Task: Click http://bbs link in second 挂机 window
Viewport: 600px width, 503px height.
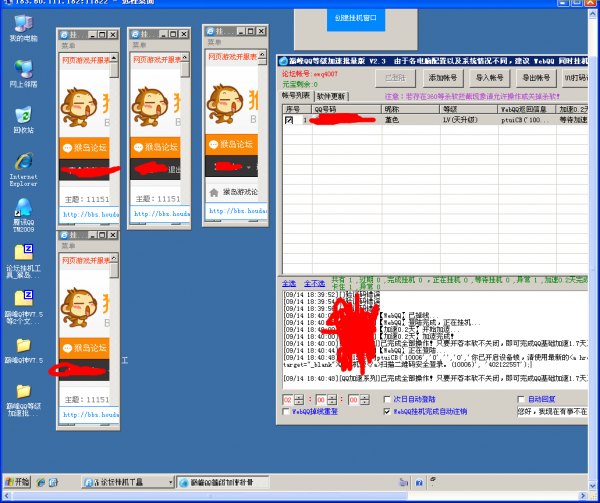Action: pos(162,214)
